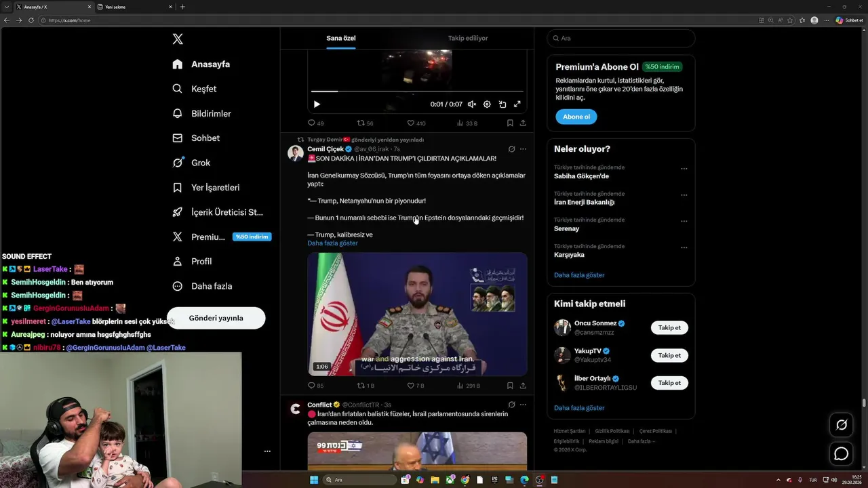Open the Conflict account avatar
This screenshot has width=868, height=488.
tap(295, 409)
